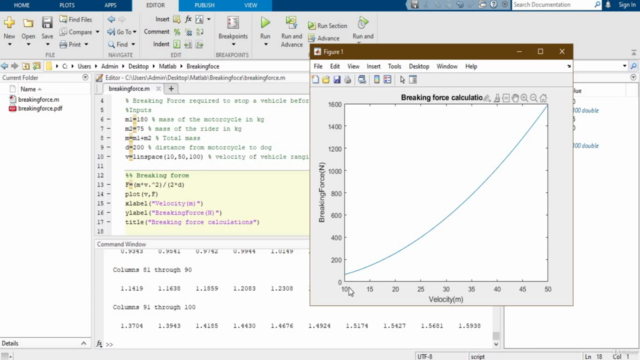Select breakingforce.m in Current Folder
This screenshot has width=640, height=360.
pyautogui.click(x=38, y=99)
